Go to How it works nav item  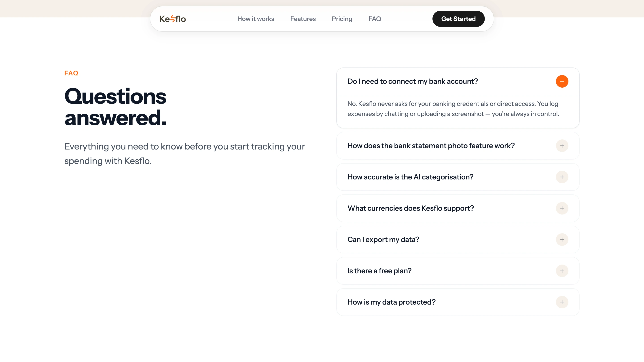[x=256, y=19]
